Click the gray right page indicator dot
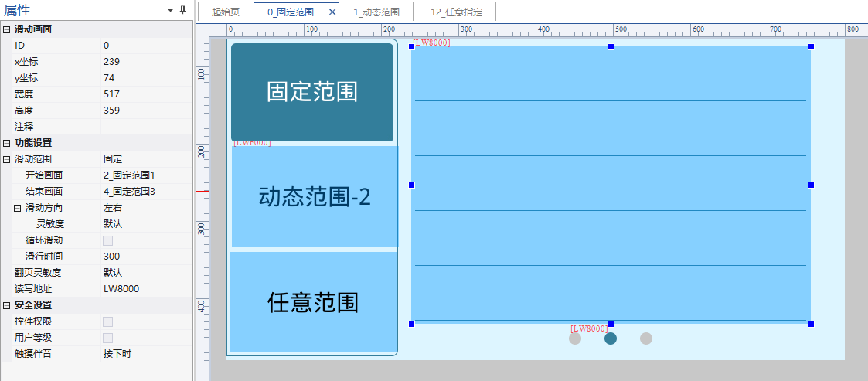Viewport: 868px width, 381px height. pyautogui.click(x=646, y=338)
